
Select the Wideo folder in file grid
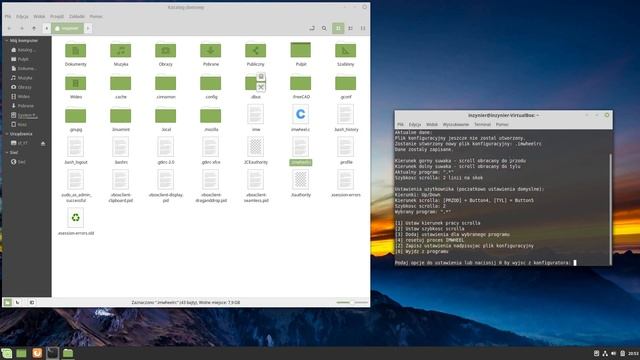pyautogui.click(x=76, y=83)
